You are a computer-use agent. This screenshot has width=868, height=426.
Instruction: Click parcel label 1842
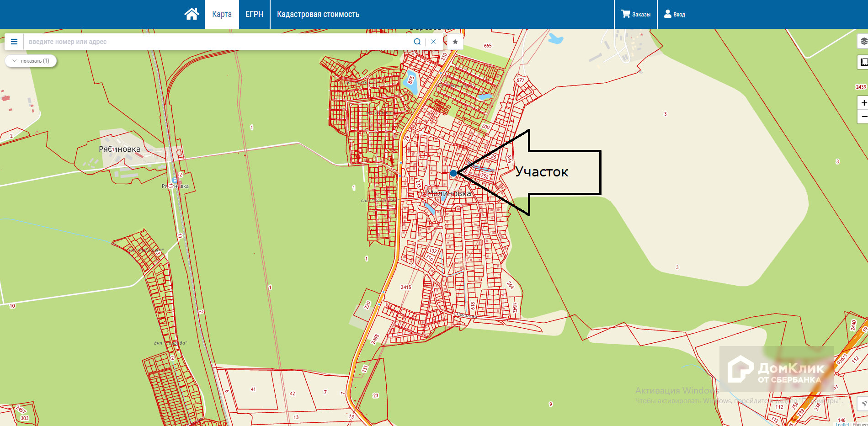pyautogui.click(x=515, y=308)
